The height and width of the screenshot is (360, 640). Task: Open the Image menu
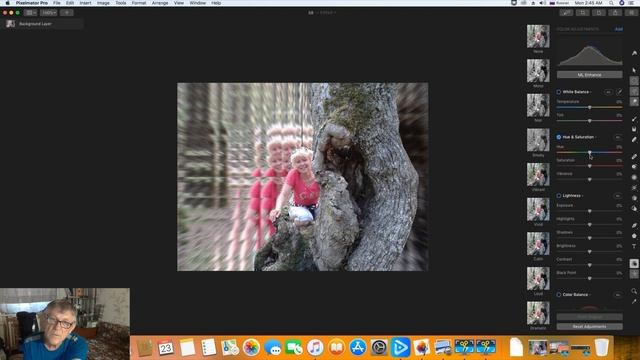[x=103, y=3]
